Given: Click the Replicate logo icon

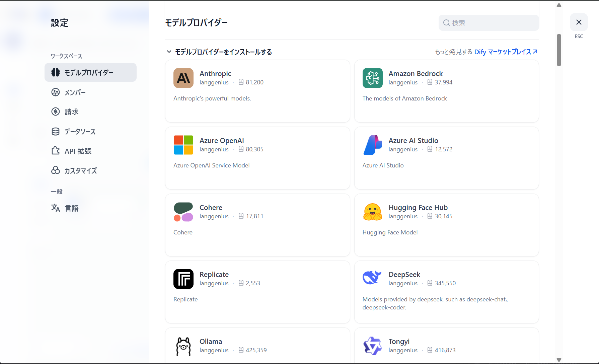Looking at the screenshot, I should pyautogui.click(x=183, y=279).
